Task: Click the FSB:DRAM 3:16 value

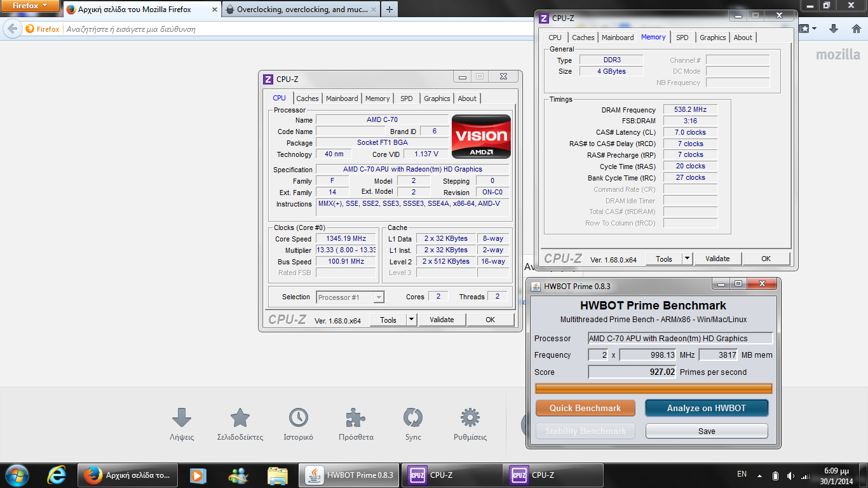Action: pyautogui.click(x=690, y=121)
